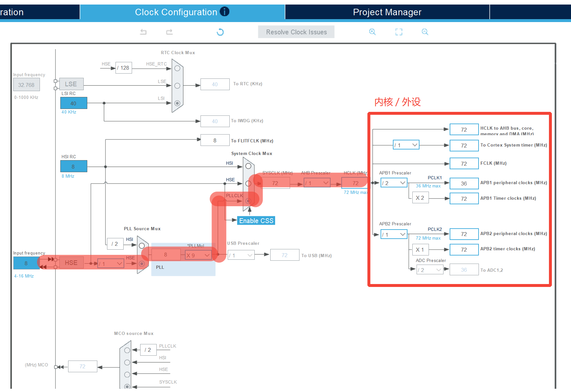Select HSE in MCO source Mux
571x392 pixels.
coord(127,374)
